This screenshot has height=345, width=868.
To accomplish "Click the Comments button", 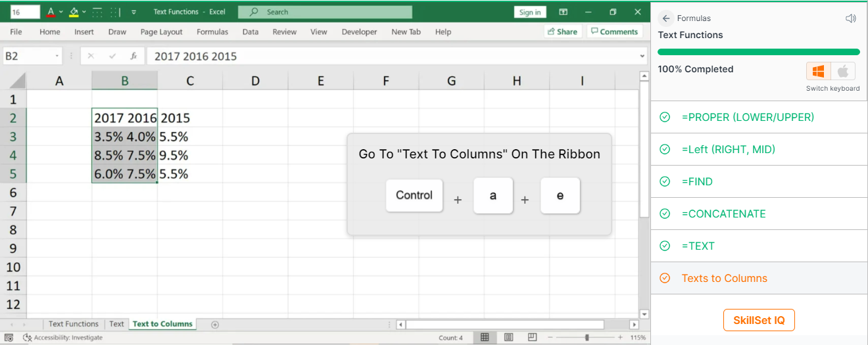I will coord(614,32).
